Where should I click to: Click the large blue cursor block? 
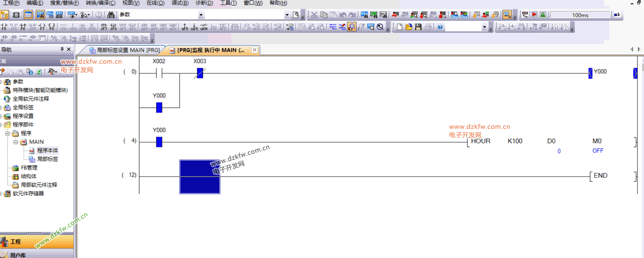point(200,177)
